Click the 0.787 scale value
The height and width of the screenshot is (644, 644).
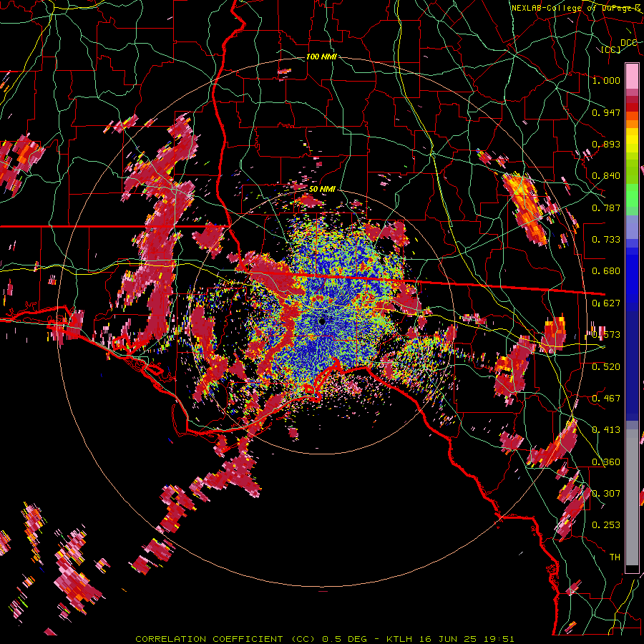606,208
